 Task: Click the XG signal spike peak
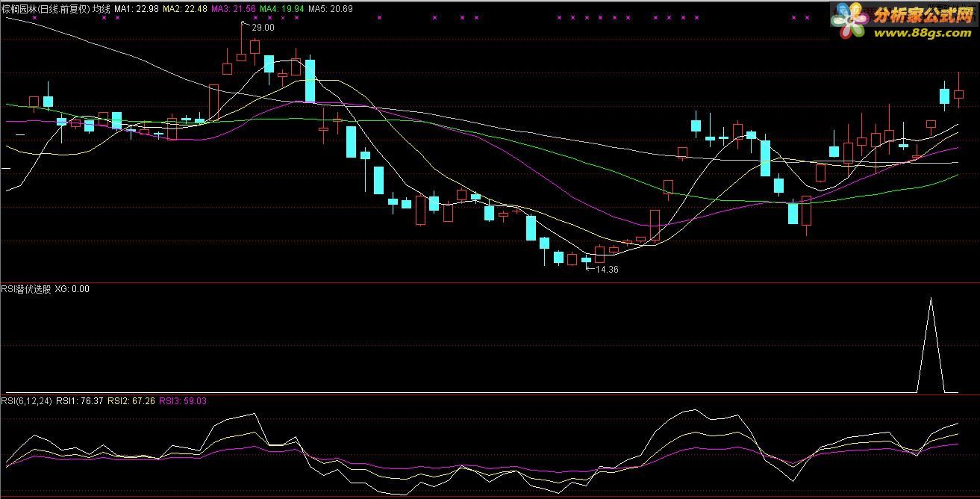[931, 299]
